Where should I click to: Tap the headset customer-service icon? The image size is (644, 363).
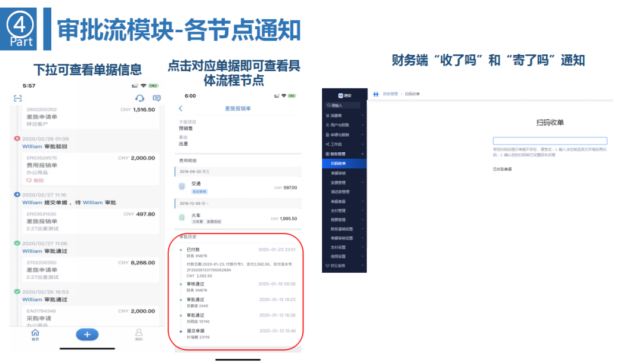coord(139,99)
